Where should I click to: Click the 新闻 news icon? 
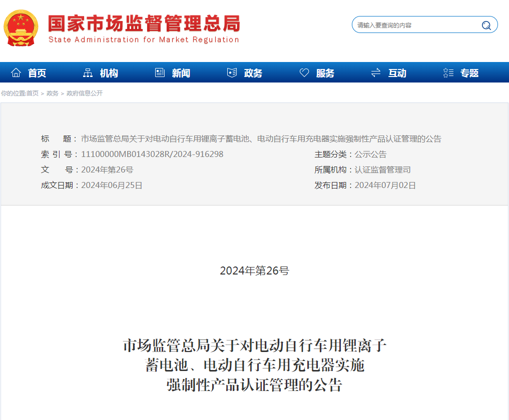160,72
